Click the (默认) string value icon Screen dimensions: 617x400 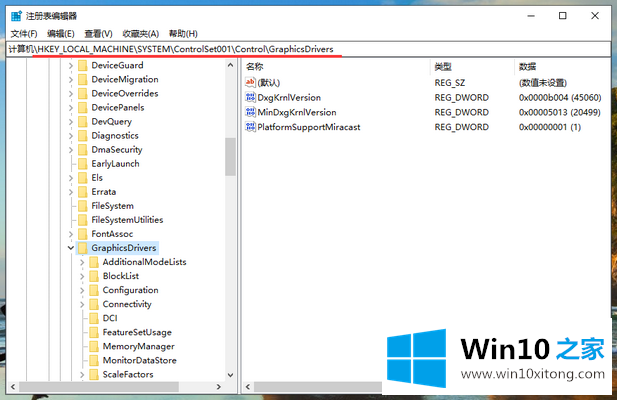[x=250, y=83]
